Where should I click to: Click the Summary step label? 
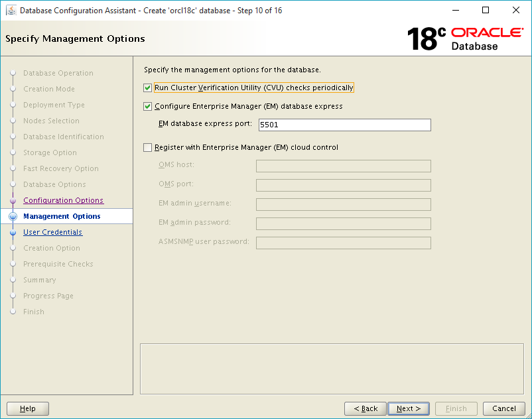pyautogui.click(x=40, y=280)
